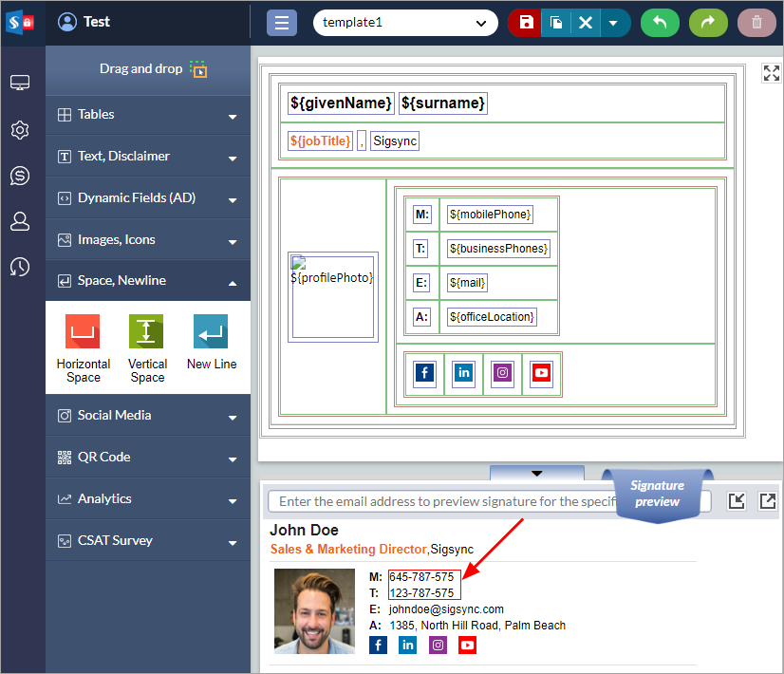This screenshot has width=784, height=674.
Task: Click the red save template button
Action: click(x=525, y=23)
